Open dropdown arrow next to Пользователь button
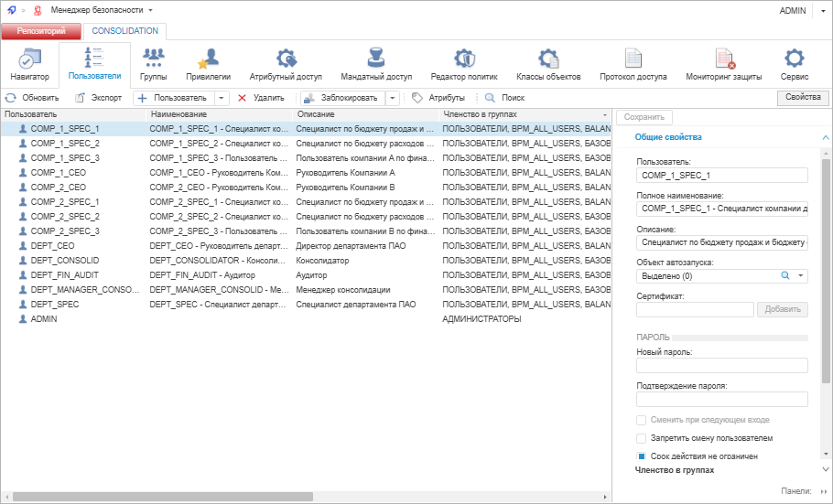The width and height of the screenshot is (833, 504). tap(222, 98)
